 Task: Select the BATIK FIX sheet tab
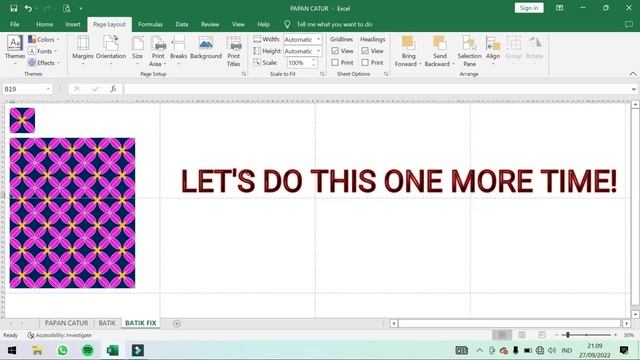click(140, 323)
